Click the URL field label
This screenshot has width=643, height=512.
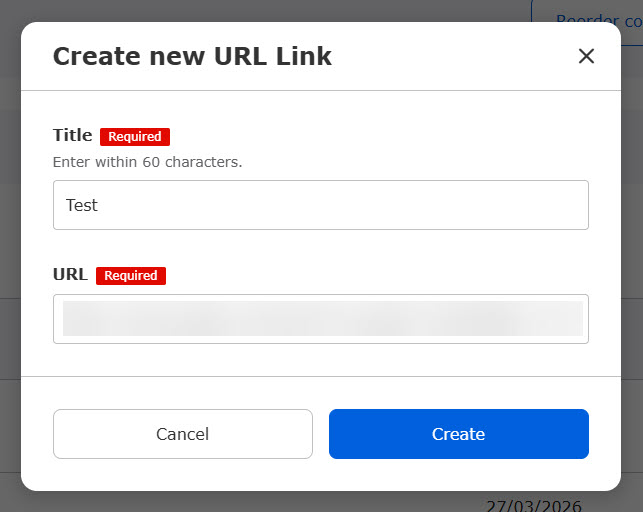point(70,275)
